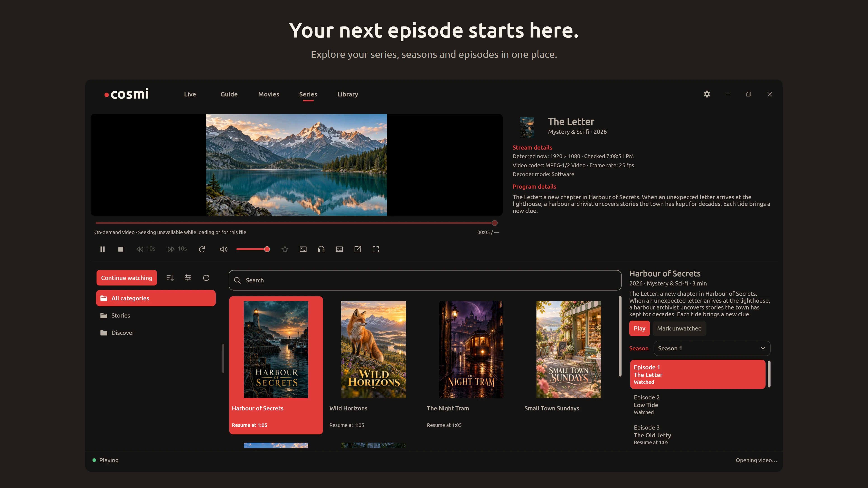Open filter options sliders icon

(x=188, y=278)
